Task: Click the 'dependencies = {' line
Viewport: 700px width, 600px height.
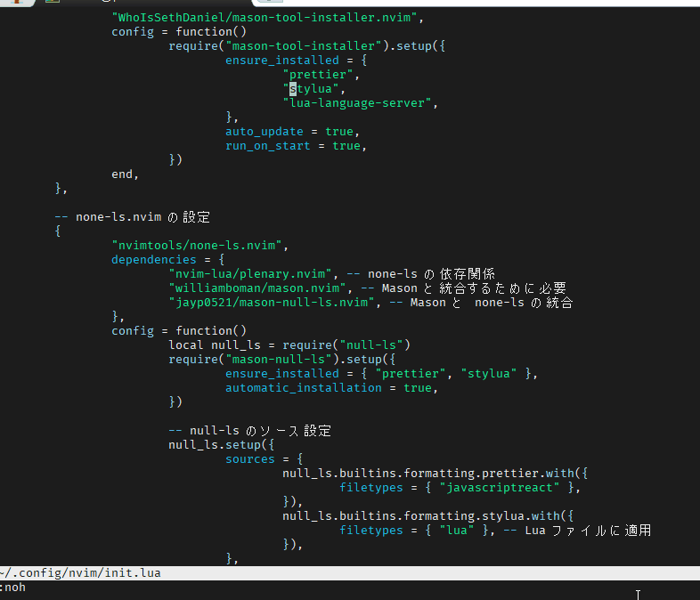Action: 167,260
